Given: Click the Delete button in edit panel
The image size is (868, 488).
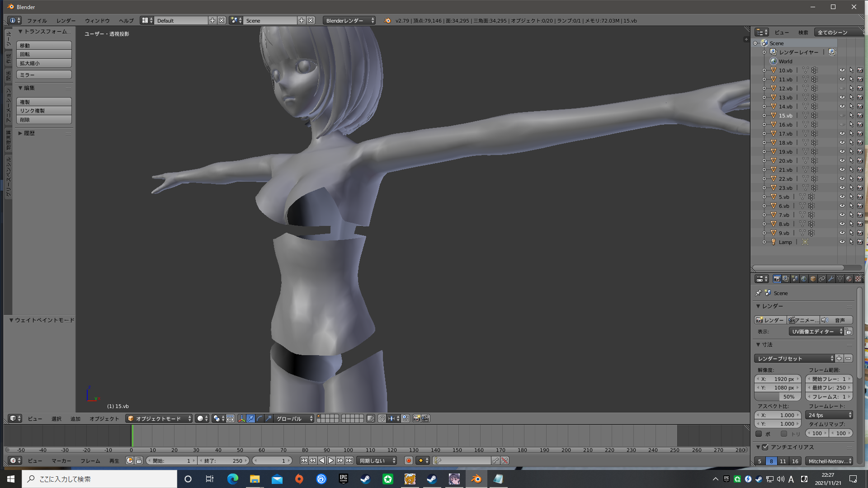Looking at the screenshot, I should pyautogui.click(x=44, y=120).
